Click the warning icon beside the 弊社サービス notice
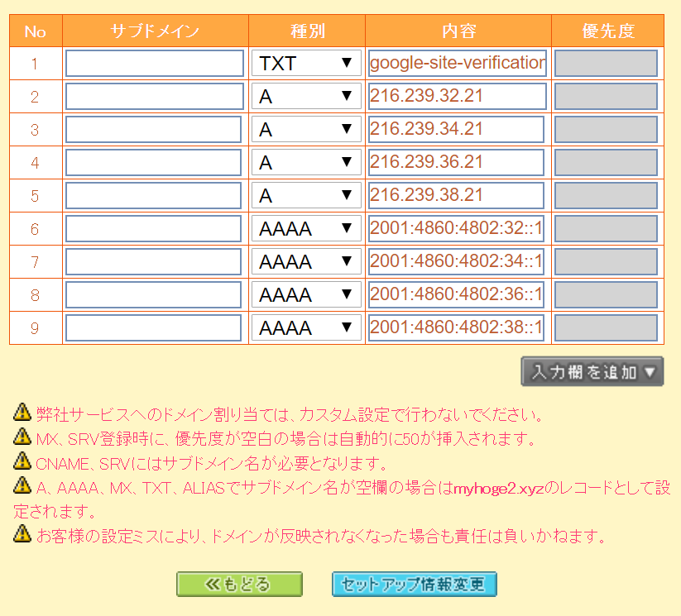The height and width of the screenshot is (616, 681). (22, 413)
